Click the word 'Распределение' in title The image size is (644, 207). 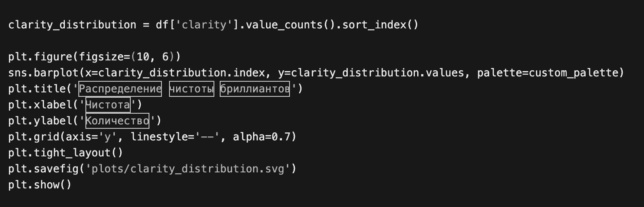[120, 89]
